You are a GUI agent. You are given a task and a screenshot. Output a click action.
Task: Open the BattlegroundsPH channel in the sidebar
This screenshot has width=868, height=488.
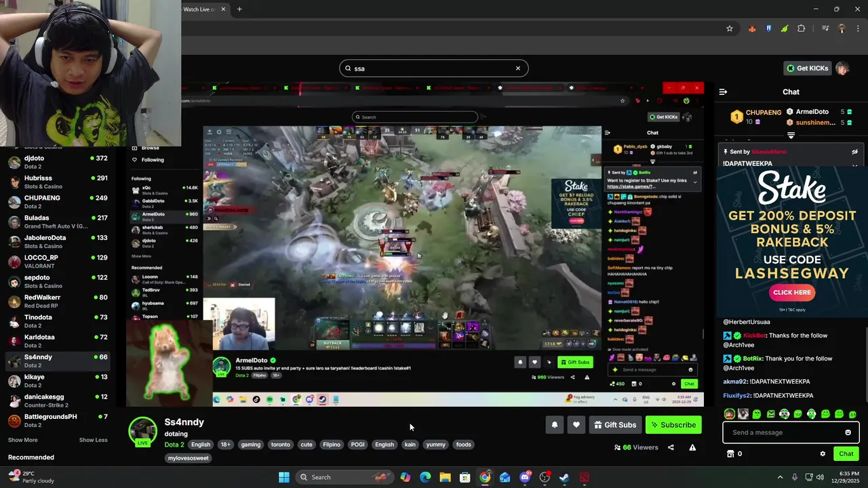(x=57, y=420)
